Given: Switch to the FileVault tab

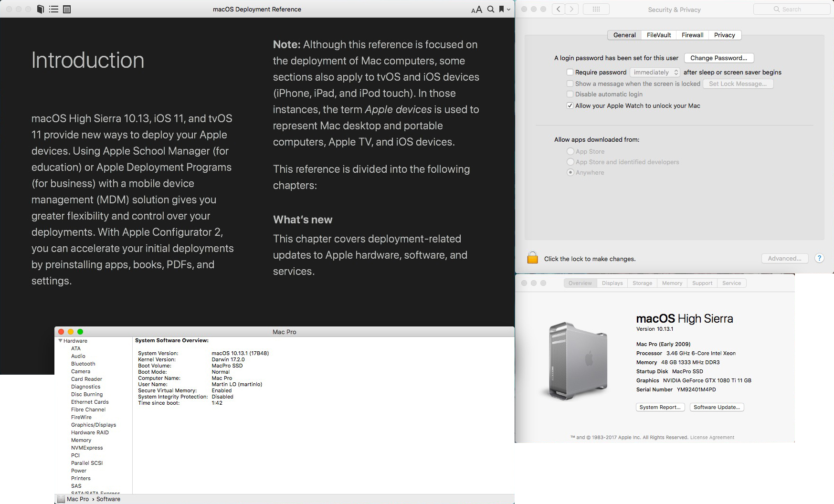Looking at the screenshot, I should click(659, 35).
